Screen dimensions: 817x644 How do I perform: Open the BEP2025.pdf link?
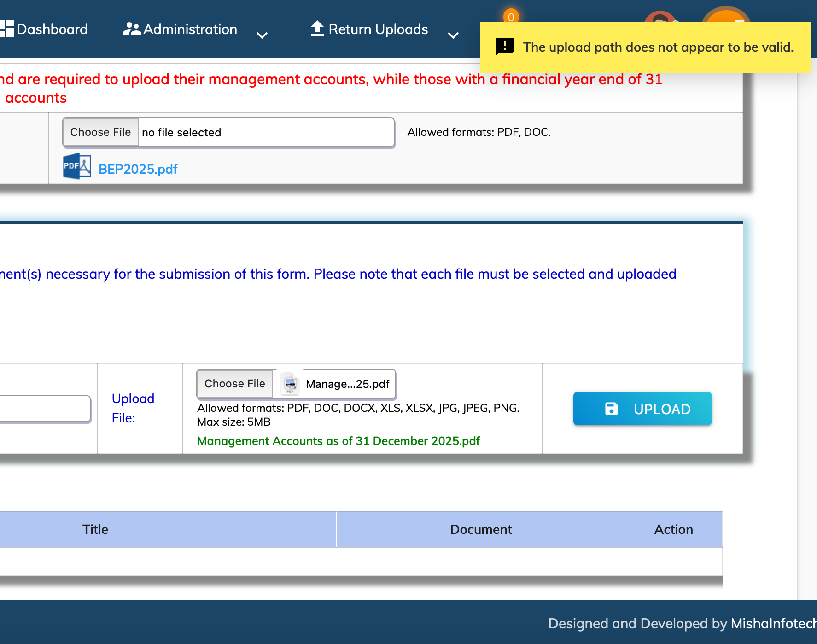click(138, 169)
